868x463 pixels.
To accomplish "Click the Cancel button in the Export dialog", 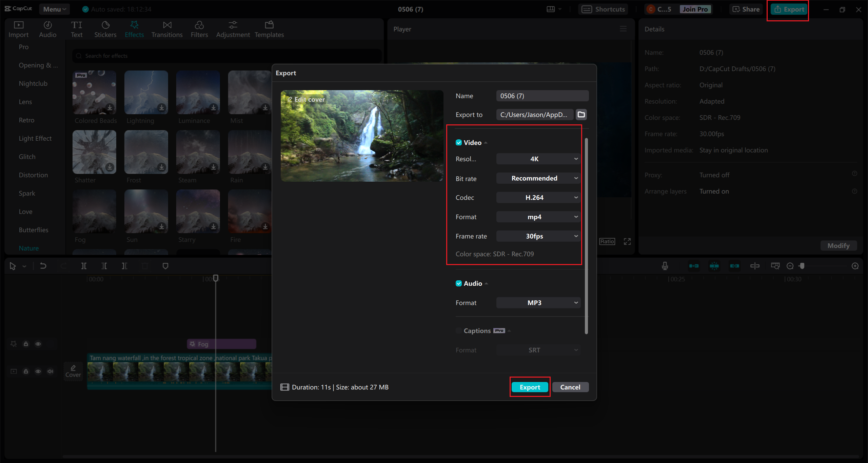I will 570,387.
